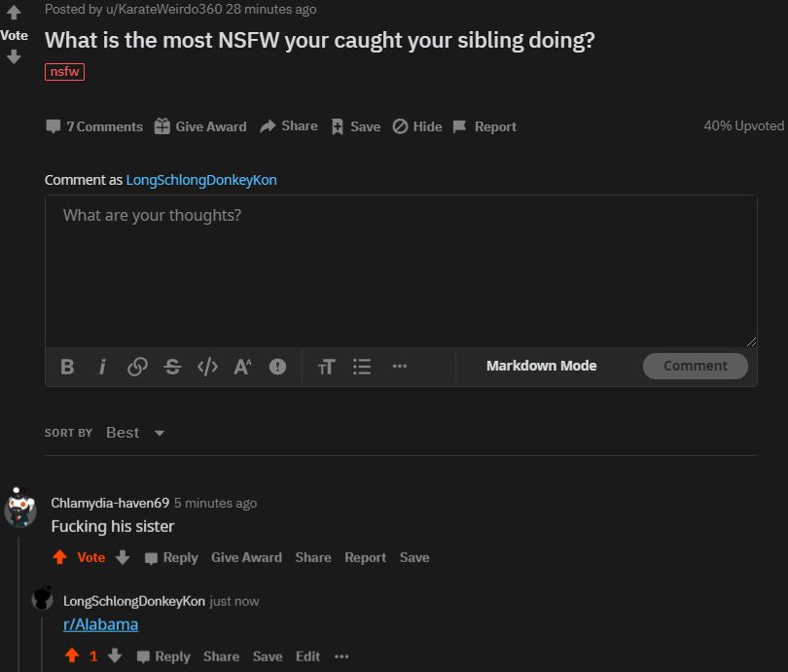Image resolution: width=788 pixels, height=672 pixels.
Task: Upvote the post with the top arrow
Action: (15, 13)
